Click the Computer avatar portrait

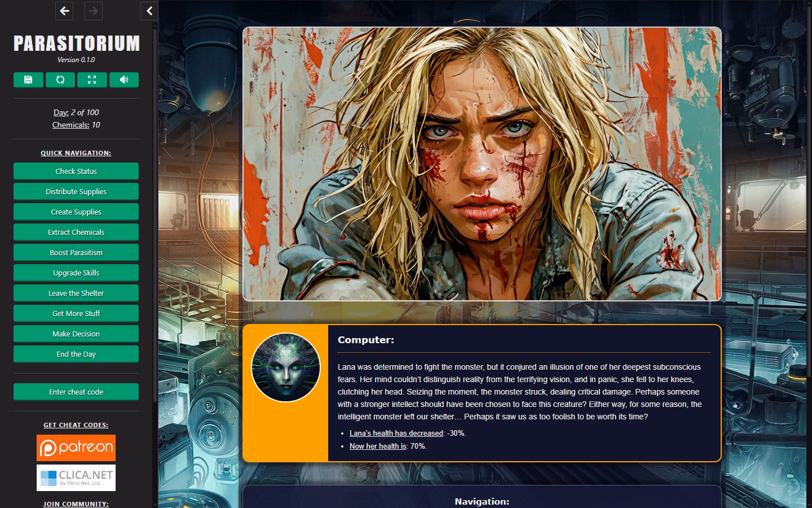[286, 367]
